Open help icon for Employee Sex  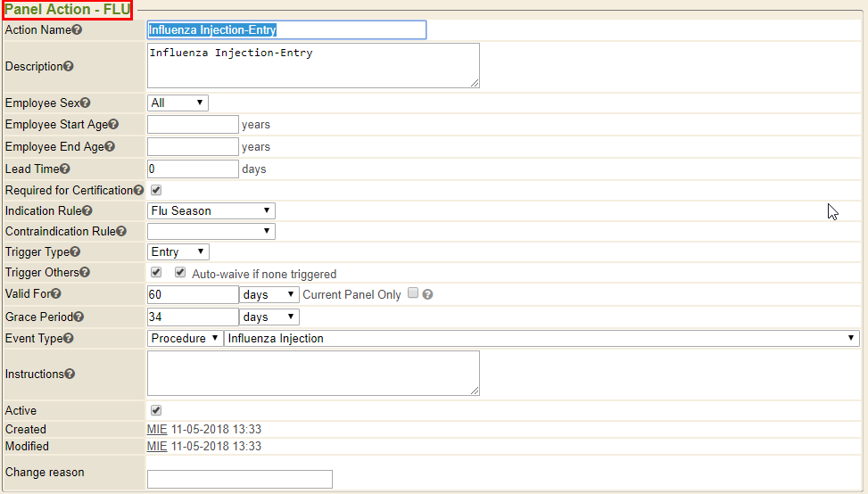(86, 103)
